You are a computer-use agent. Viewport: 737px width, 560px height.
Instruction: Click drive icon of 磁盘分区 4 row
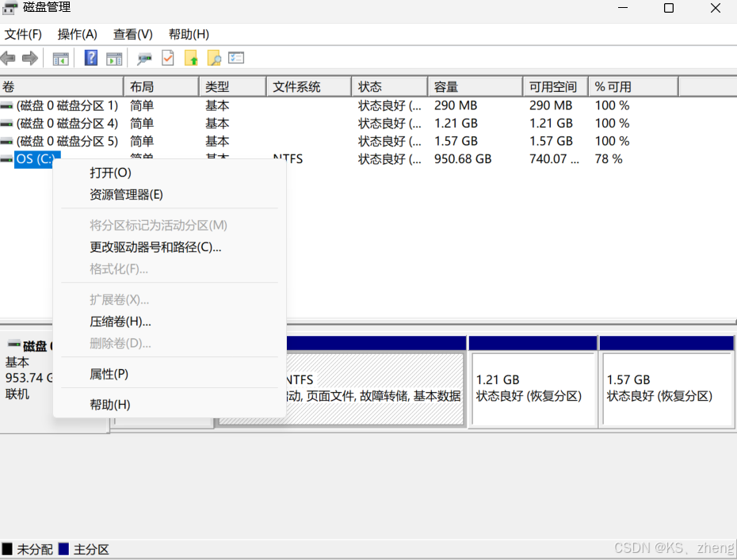click(6, 124)
